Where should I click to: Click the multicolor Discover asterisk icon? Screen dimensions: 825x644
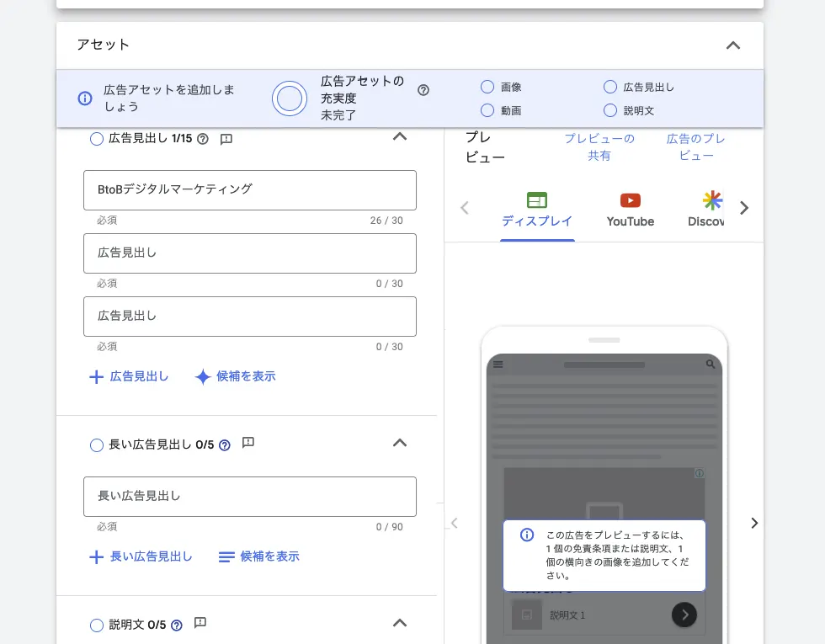click(712, 200)
